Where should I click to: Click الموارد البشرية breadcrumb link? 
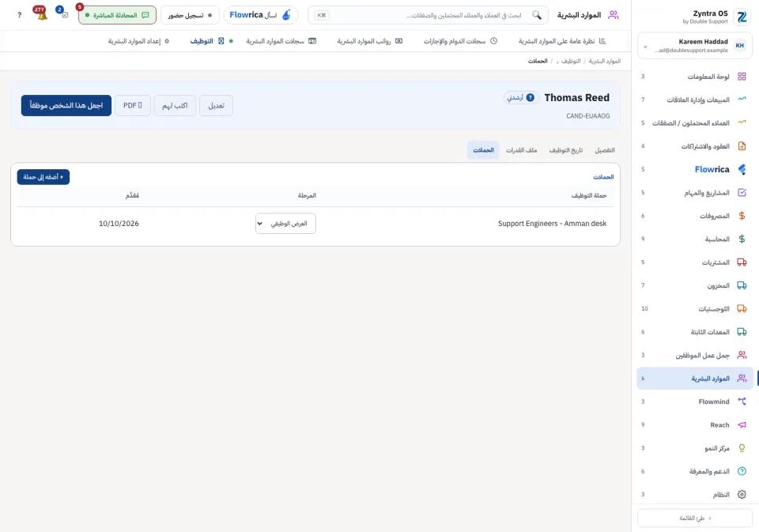click(x=605, y=61)
